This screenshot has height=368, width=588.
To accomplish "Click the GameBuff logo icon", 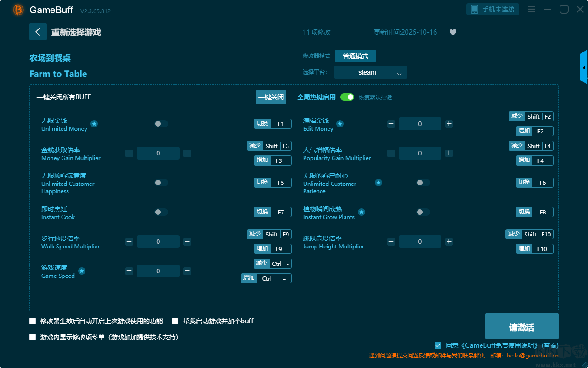I will pyautogui.click(x=18, y=10).
